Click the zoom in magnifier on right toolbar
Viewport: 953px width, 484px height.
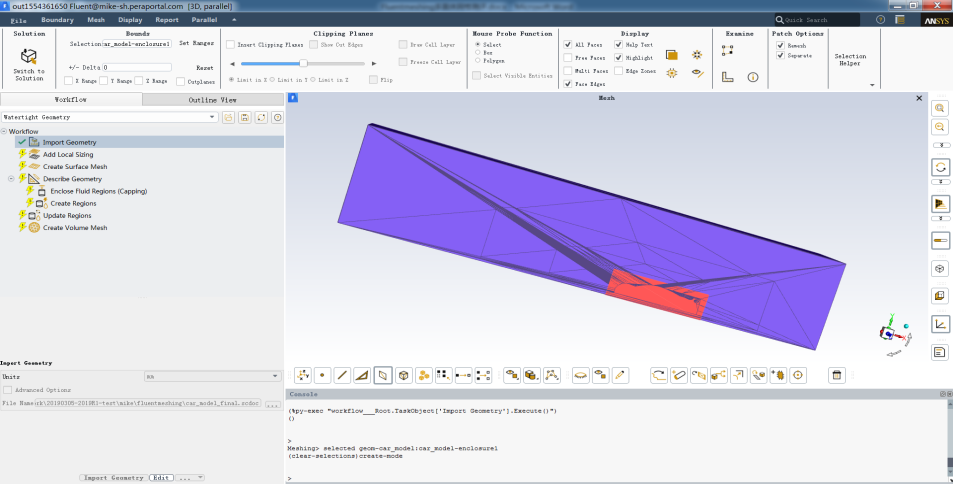[x=940, y=108]
